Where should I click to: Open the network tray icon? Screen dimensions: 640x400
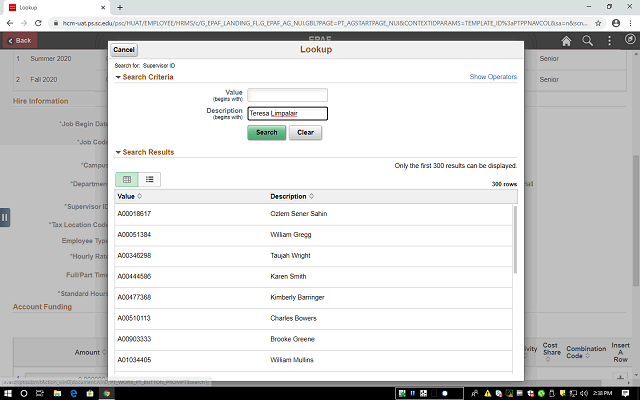click(x=573, y=393)
